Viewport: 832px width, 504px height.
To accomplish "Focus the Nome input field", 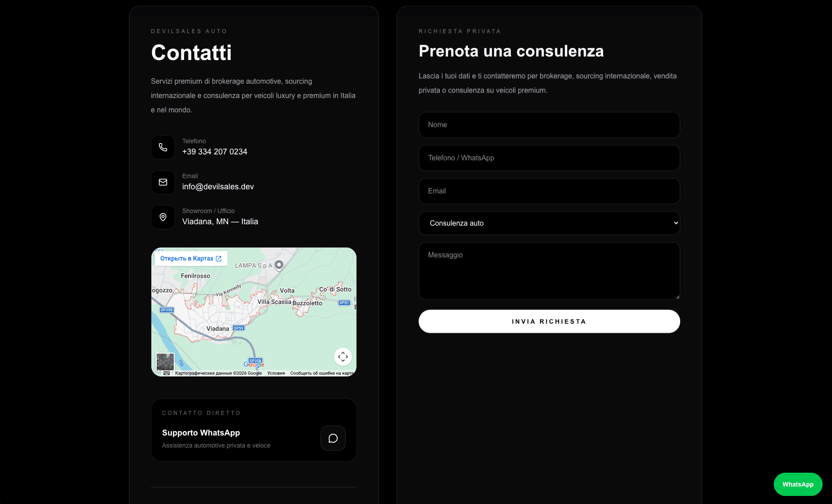I will click(549, 125).
